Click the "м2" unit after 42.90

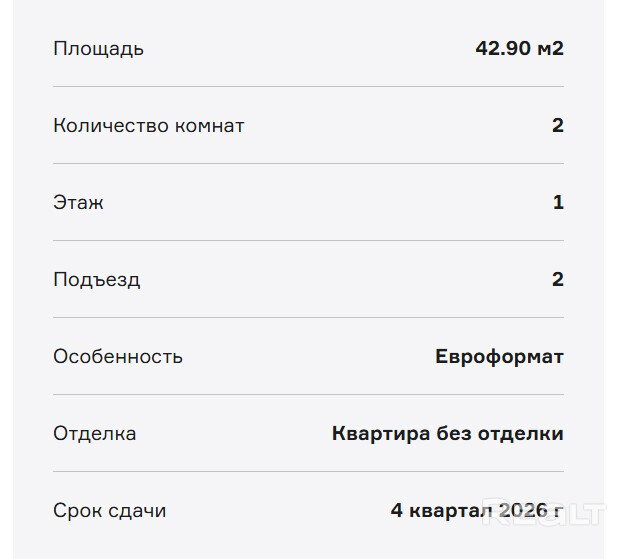pos(550,49)
